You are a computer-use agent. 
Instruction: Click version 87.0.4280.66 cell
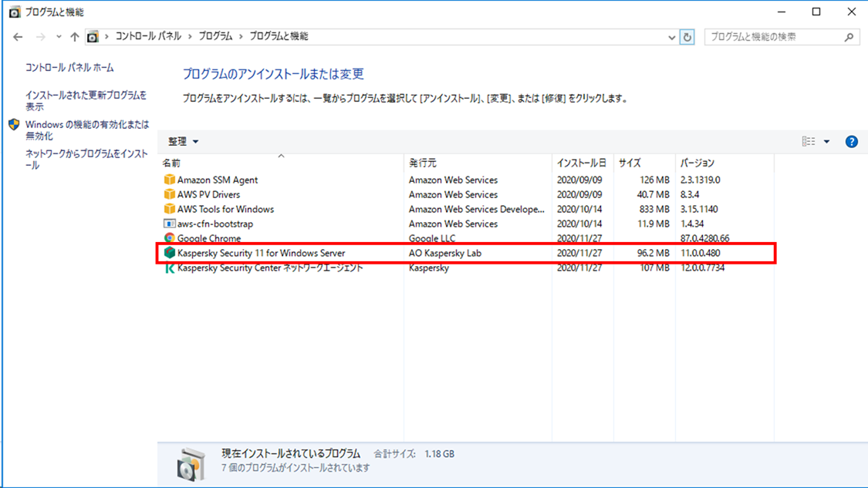(x=704, y=238)
